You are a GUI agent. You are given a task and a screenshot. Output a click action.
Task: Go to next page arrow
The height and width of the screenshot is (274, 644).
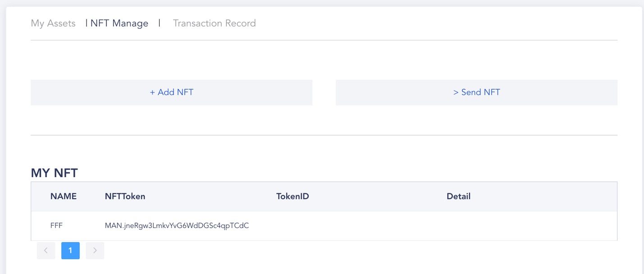click(x=95, y=251)
